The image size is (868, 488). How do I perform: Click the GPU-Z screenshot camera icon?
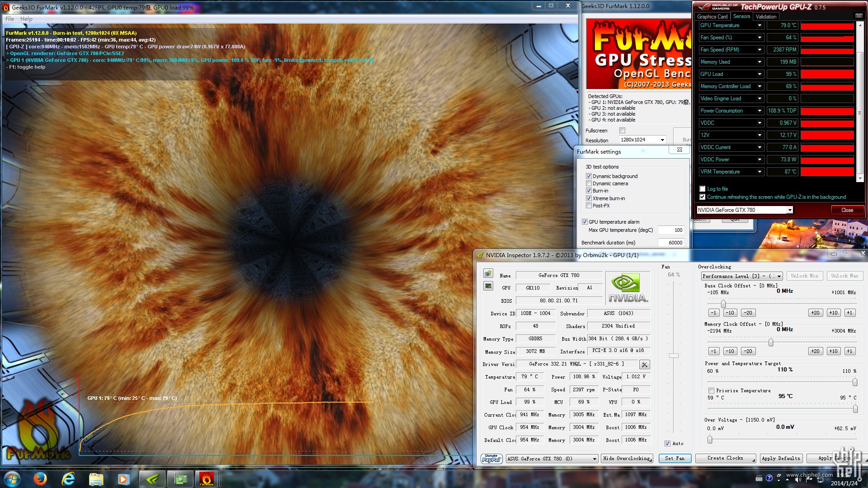click(x=859, y=16)
